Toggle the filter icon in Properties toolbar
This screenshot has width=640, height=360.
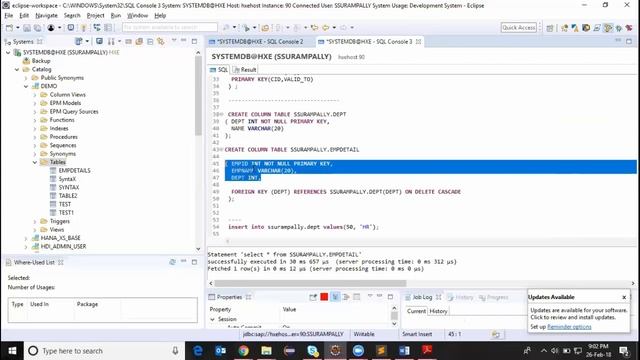coord(346,297)
